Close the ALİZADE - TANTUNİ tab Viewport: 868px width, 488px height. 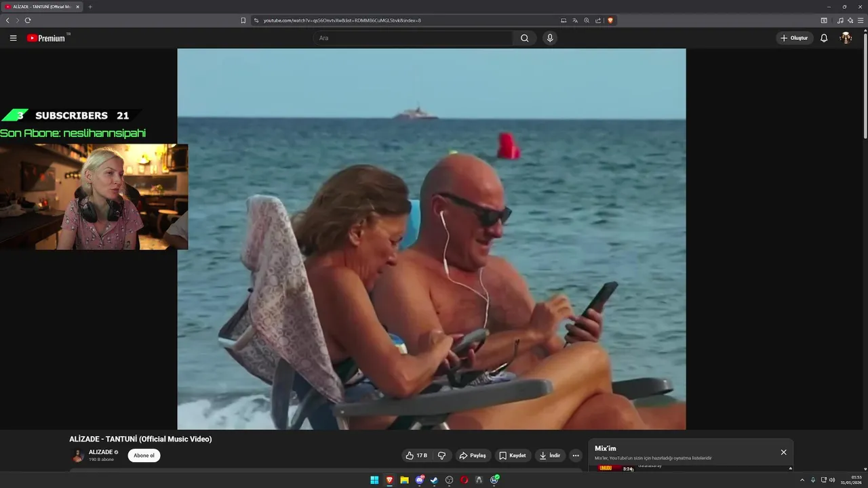(x=77, y=7)
